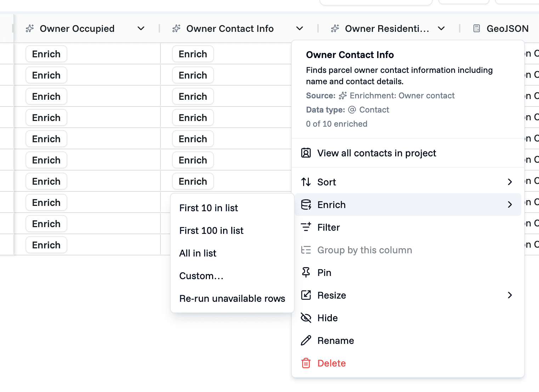Image resolution: width=539 pixels, height=392 pixels.
Task: Select the Delete menu item label
Action: coord(331,363)
